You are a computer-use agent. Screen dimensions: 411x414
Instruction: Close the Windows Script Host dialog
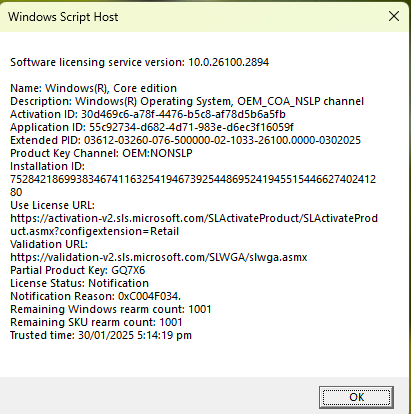click(x=394, y=16)
